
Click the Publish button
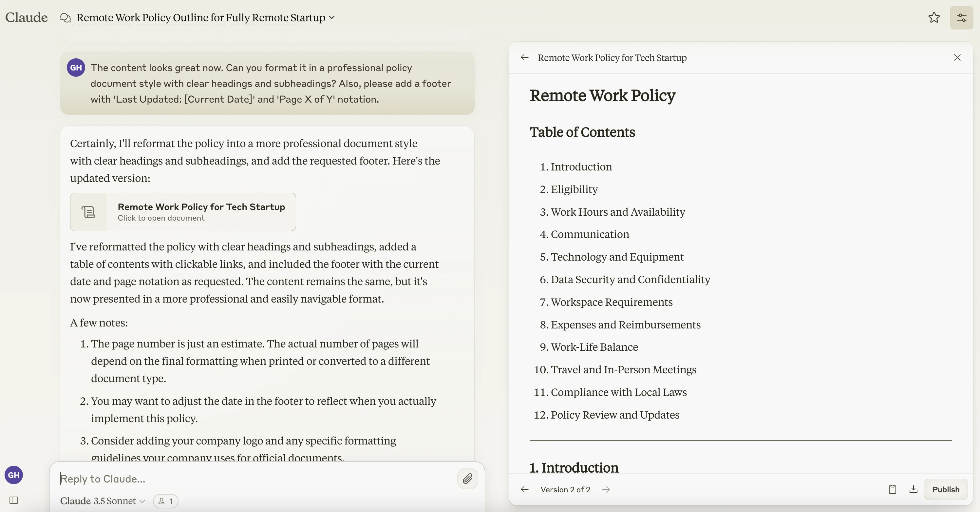[x=945, y=489]
